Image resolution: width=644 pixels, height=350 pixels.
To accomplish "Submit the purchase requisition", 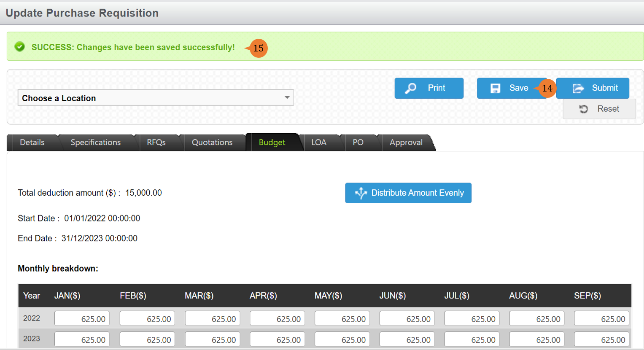I will [x=593, y=88].
